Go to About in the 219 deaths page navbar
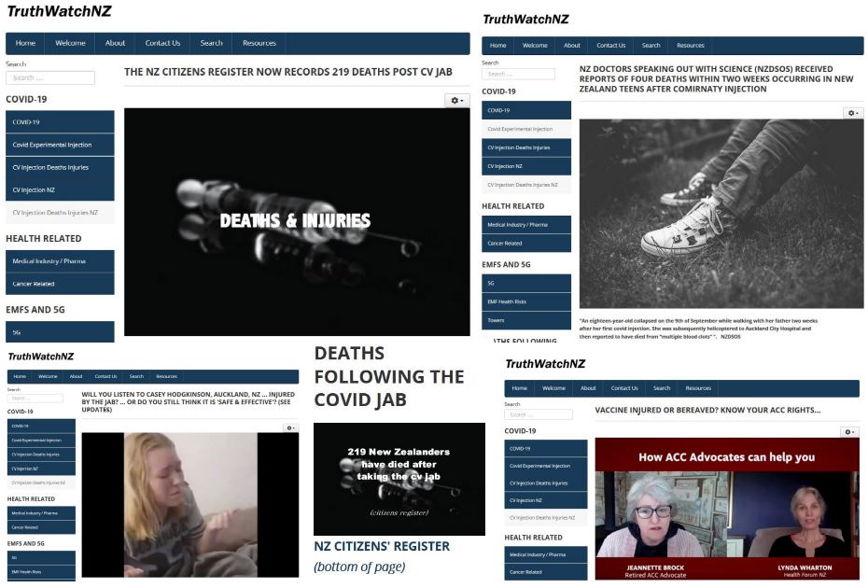 tap(115, 43)
